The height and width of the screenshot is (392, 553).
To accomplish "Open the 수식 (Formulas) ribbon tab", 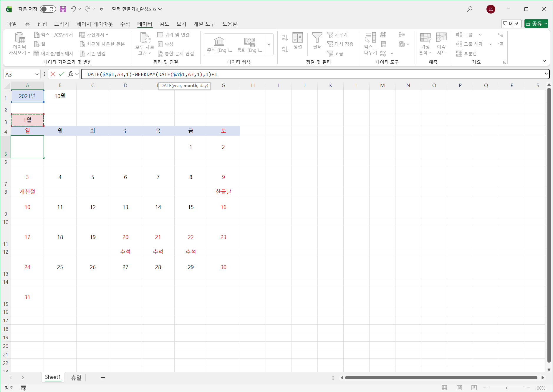I will point(125,24).
